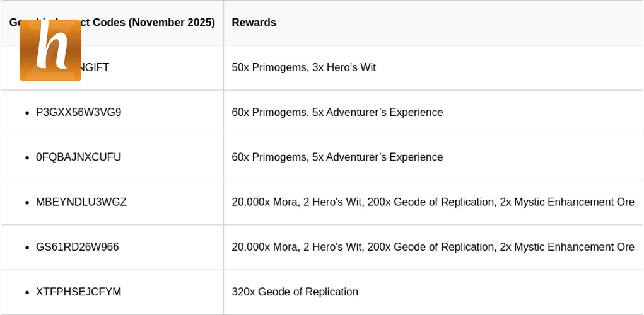The width and height of the screenshot is (644, 315).
Task: Click the bullet point before GS61RD26W966
Action: click(27, 248)
